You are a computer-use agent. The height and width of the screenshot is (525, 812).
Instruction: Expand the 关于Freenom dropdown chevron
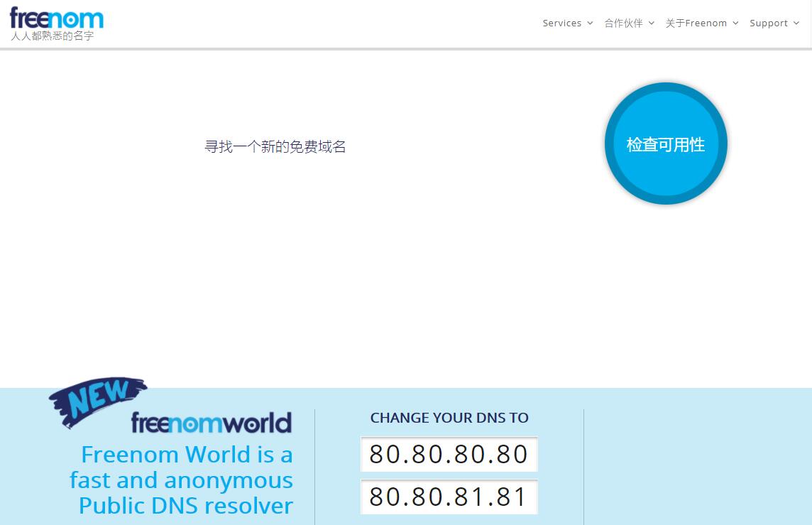coord(735,23)
